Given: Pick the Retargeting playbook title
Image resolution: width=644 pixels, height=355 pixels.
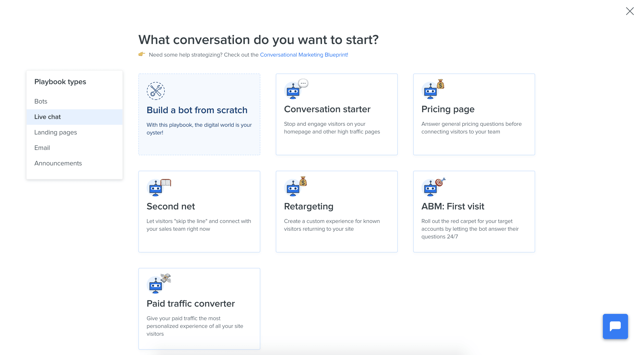Looking at the screenshot, I should pos(308,207).
